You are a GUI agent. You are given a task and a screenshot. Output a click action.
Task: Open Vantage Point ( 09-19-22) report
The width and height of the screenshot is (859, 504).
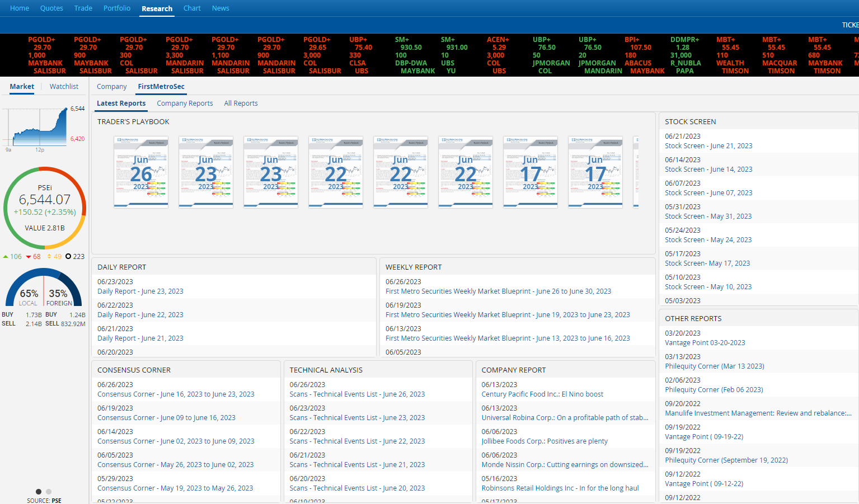[704, 437]
